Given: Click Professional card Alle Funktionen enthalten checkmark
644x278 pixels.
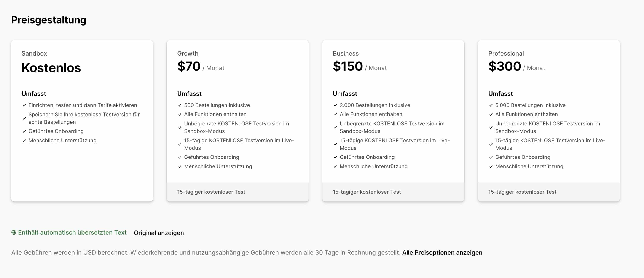Looking at the screenshot, I should pyautogui.click(x=491, y=115).
